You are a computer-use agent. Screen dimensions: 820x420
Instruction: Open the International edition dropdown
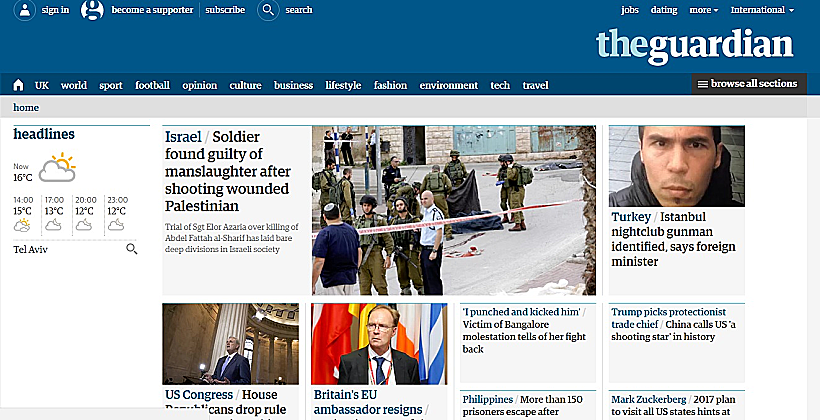click(762, 10)
